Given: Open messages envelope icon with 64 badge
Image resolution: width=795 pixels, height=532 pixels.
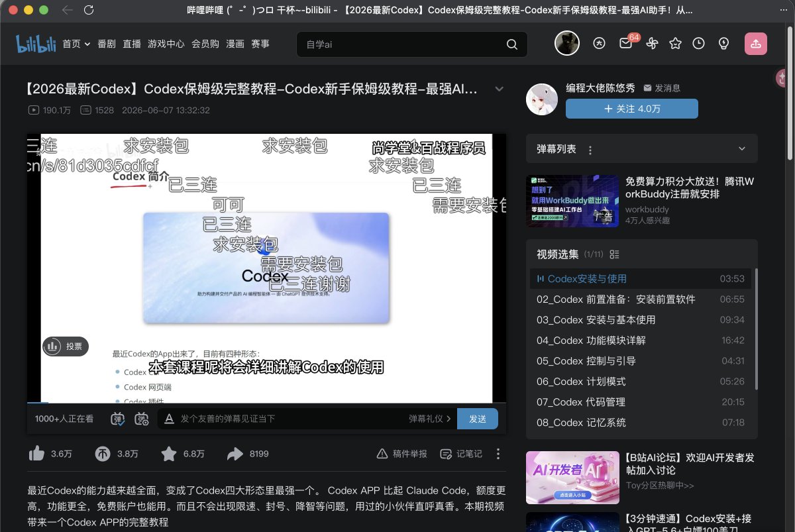Looking at the screenshot, I should tap(625, 44).
